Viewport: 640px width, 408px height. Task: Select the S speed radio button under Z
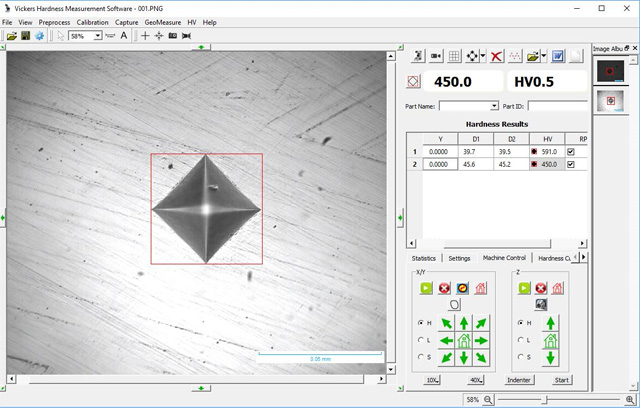pos(521,358)
